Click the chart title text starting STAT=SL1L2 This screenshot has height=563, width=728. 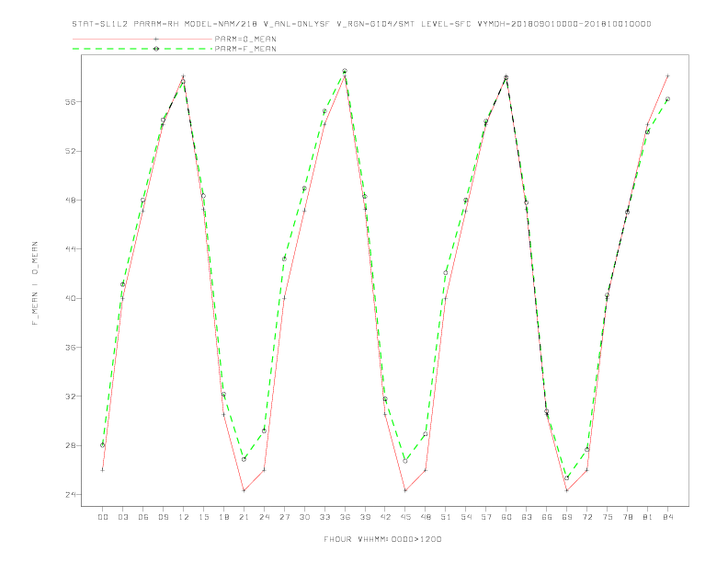[x=361, y=24]
